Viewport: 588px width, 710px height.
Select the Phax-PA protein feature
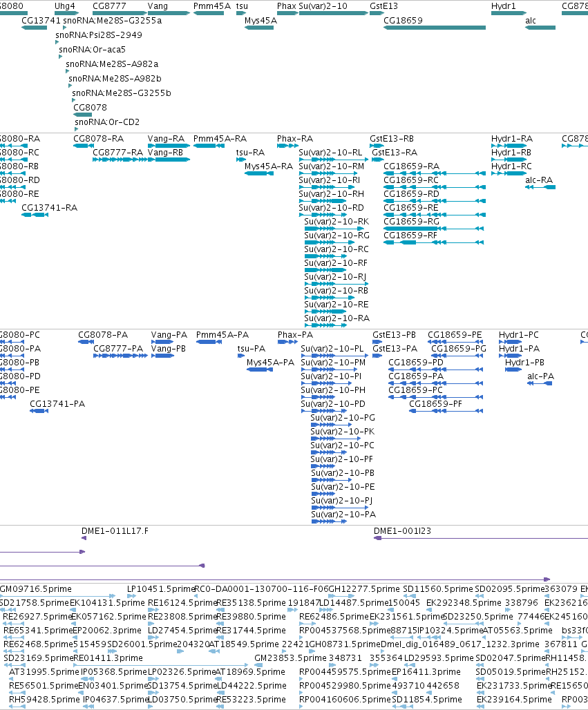(287, 342)
